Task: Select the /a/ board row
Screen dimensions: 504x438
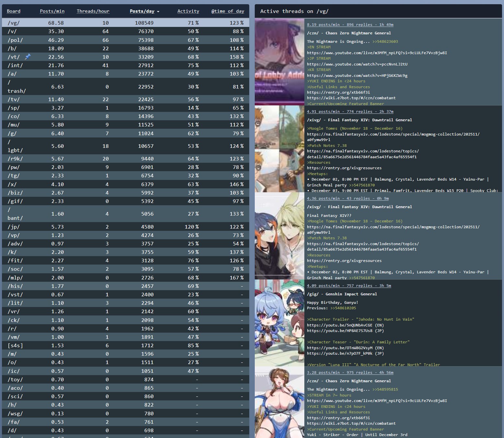Action: (125, 74)
